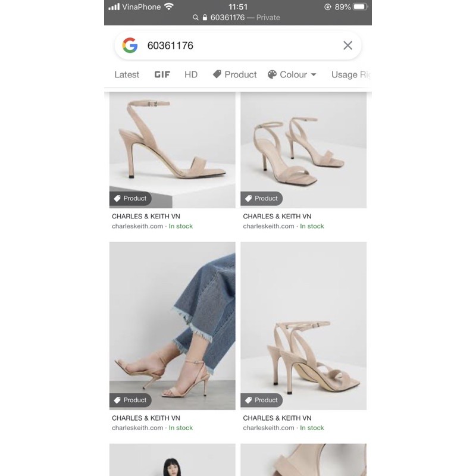
Task: Tap Product badge on front-view pair image
Action: coord(261,199)
